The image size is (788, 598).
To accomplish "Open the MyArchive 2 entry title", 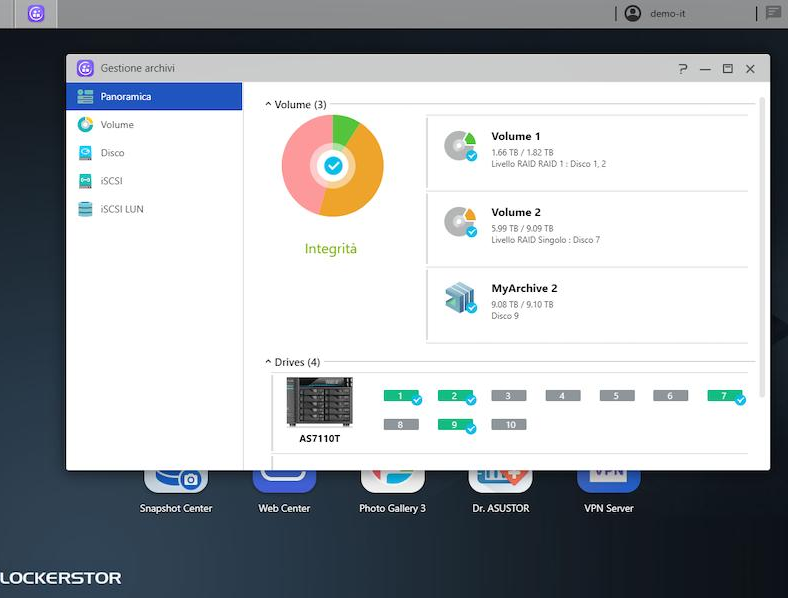I will [x=524, y=288].
